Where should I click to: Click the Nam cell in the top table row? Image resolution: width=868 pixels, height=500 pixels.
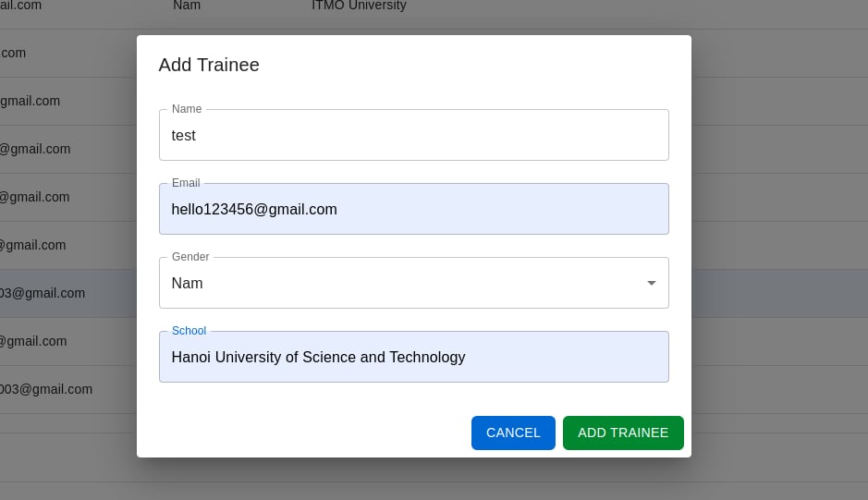[x=187, y=6]
